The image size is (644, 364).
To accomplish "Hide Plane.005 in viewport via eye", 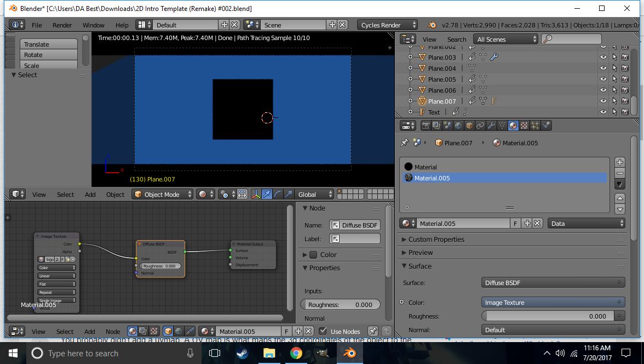I will click(603, 79).
